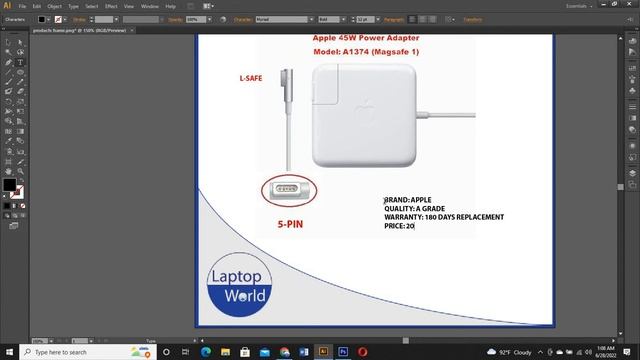The image size is (640, 360).
Task: Align paragraph text right
Action: click(433, 19)
